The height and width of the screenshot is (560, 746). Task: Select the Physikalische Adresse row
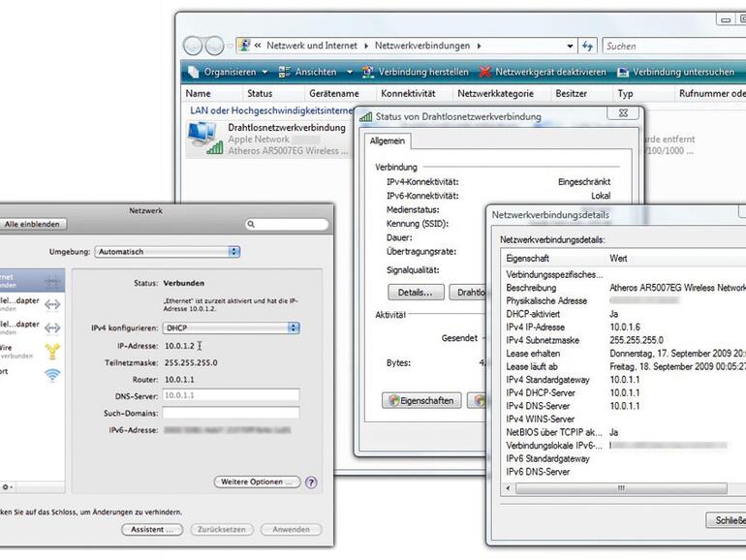624,300
